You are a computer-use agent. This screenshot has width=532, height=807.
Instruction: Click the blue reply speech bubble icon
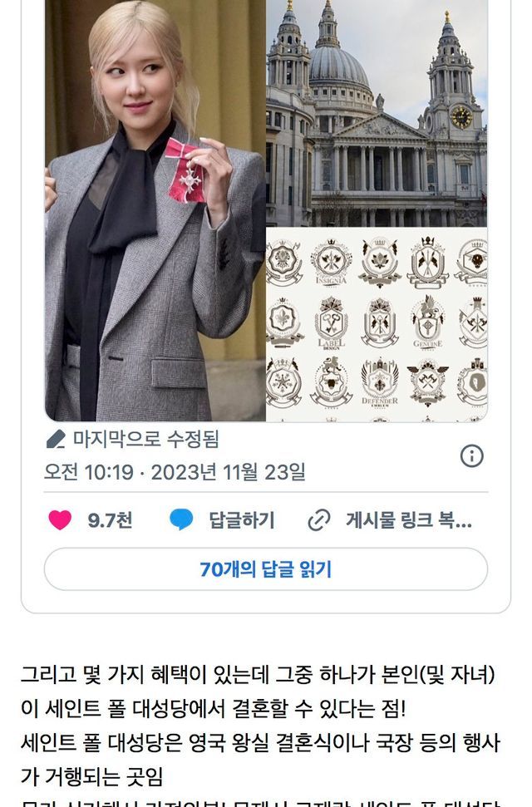click(x=181, y=519)
